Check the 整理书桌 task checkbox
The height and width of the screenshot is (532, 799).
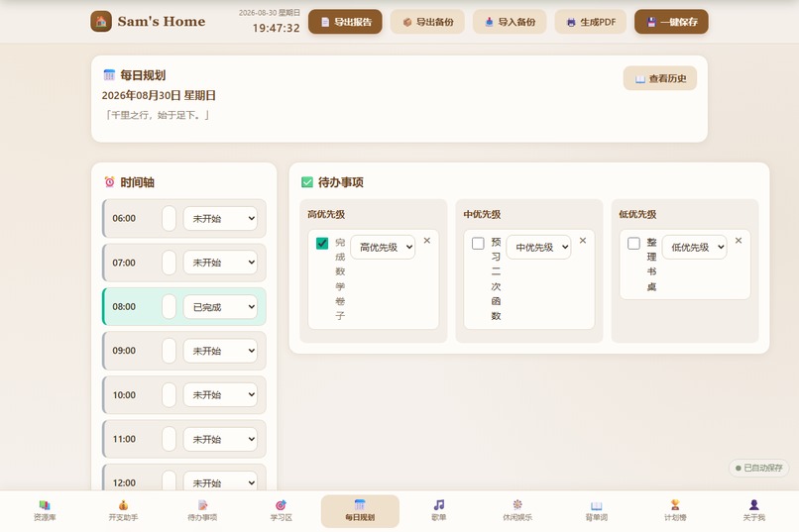(633, 244)
